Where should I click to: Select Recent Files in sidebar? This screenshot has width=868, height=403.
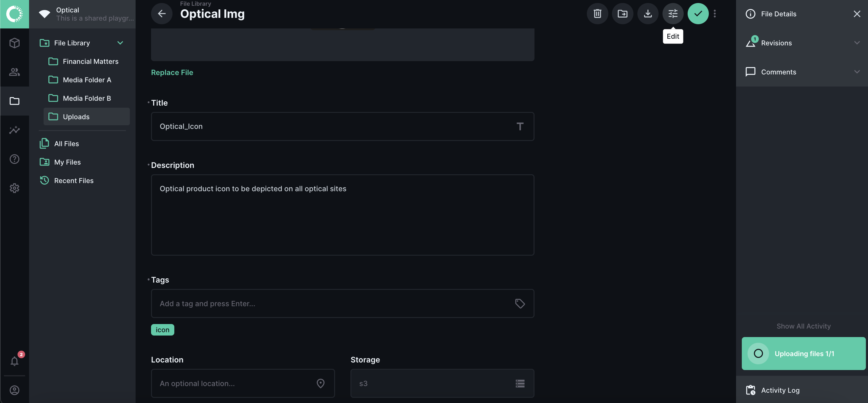tap(74, 181)
